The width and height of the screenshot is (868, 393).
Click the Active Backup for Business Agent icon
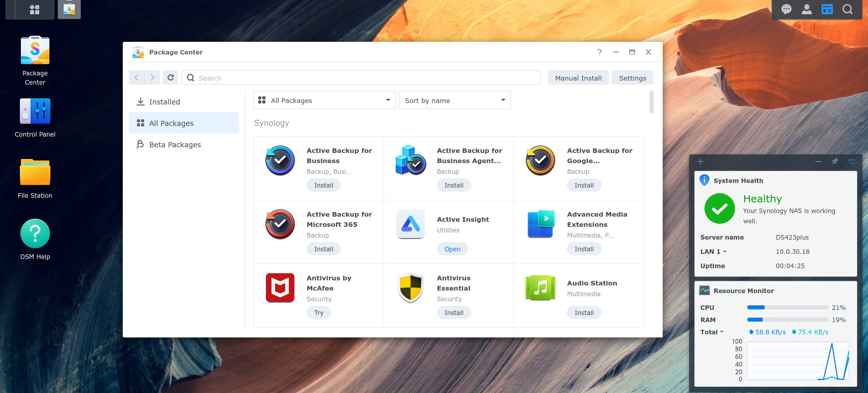point(411,160)
